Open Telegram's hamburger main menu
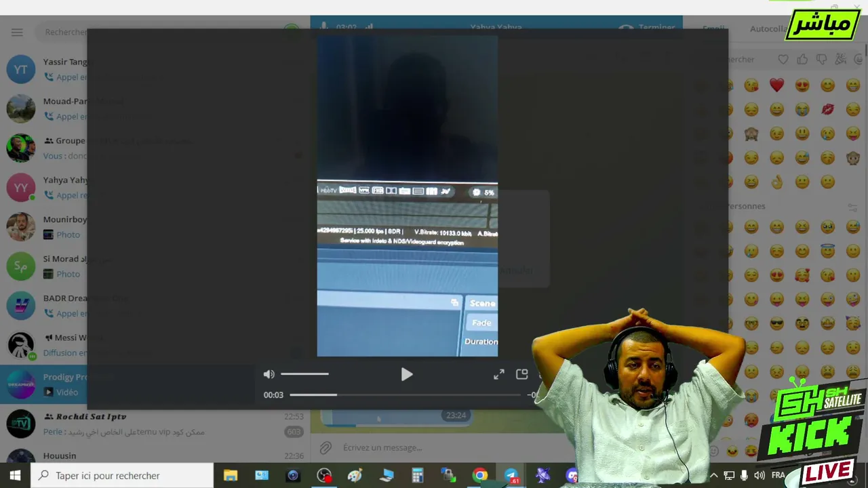The width and height of the screenshot is (868, 488). coord(17,32)
